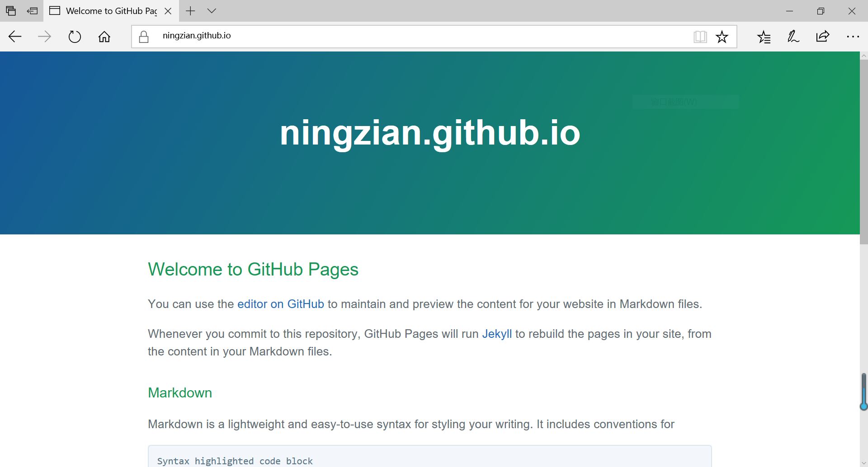Add page to favorites with star

pyautogui.click(x=722, y=37)
